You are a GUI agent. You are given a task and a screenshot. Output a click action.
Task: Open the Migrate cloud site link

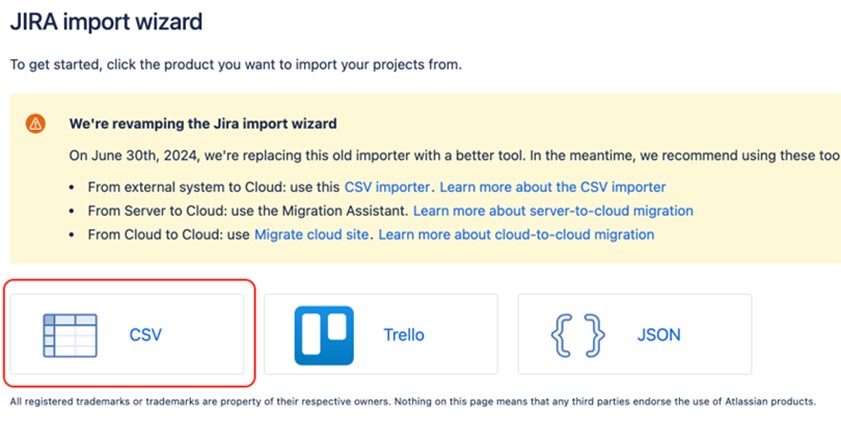click(x=312, y=235)
